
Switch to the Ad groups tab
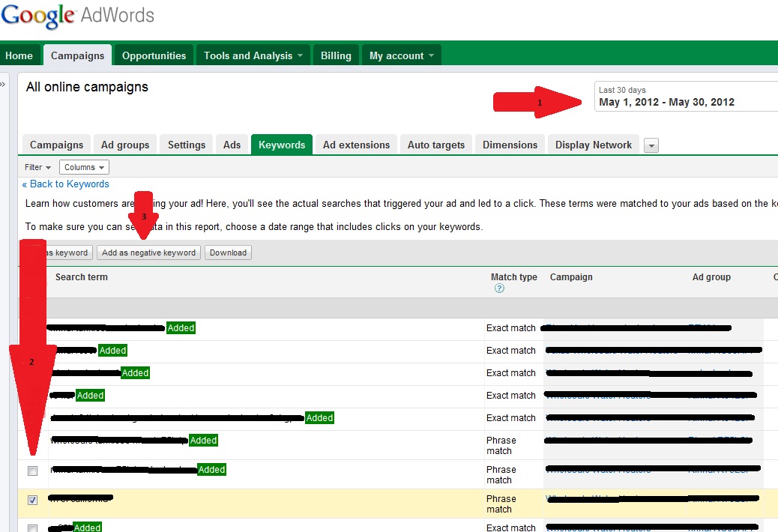pyautogui.click(x=125, y=145)
